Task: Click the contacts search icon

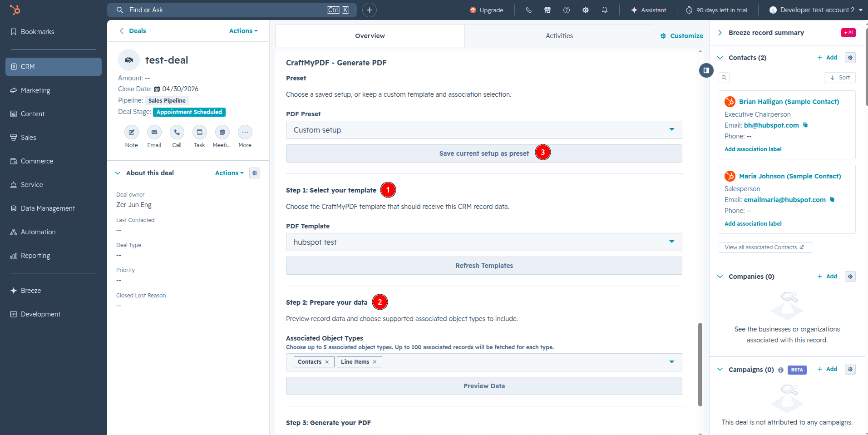Action: (724, 78)
